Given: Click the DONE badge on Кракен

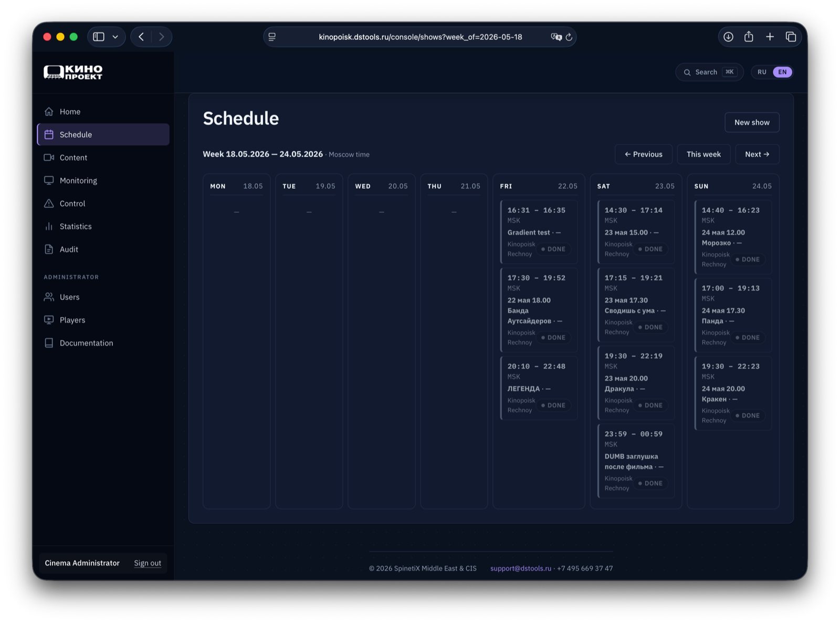Looking at the screenshot, I should coord(748,416).
